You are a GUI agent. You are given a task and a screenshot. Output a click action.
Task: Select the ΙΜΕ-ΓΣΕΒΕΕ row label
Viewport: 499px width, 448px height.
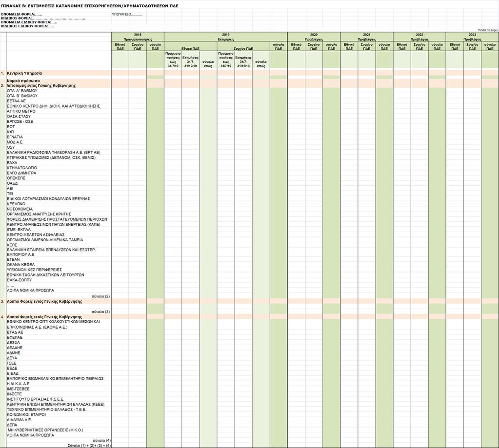[x=18, y=389]
